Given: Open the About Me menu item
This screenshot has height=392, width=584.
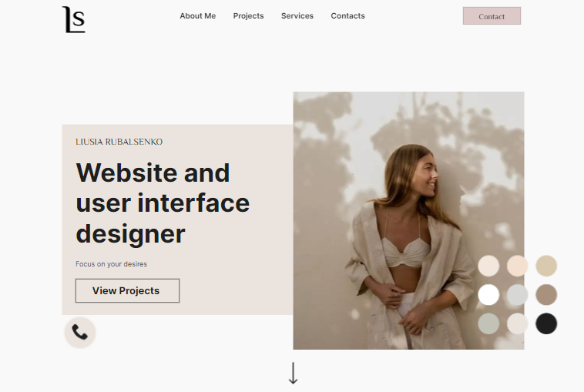Looking at the screenshot, I should click(x=198, y=16).
